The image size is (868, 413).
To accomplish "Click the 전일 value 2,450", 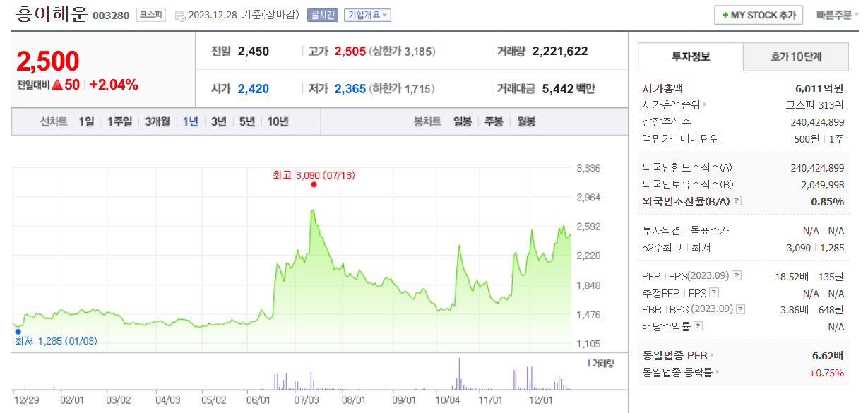I will click(254, 51).
